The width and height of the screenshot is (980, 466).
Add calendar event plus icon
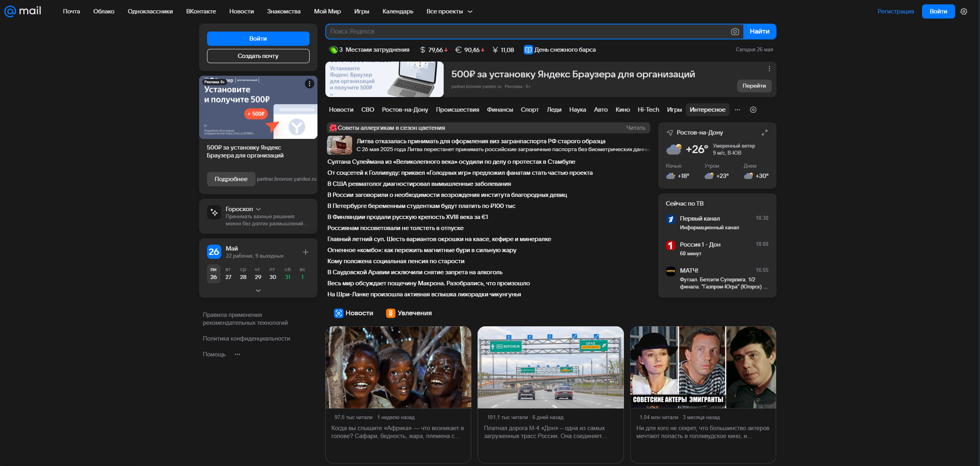pos(306,252)
